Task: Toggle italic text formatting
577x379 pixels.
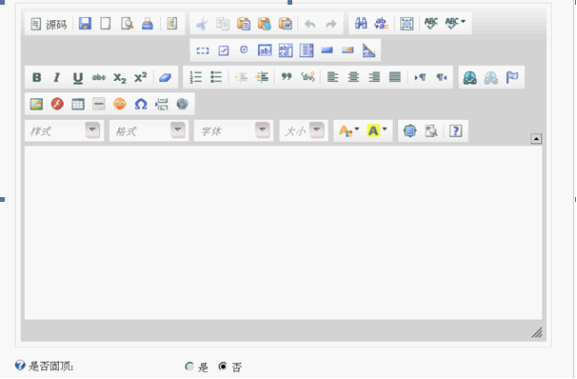Action: point(57,78)
